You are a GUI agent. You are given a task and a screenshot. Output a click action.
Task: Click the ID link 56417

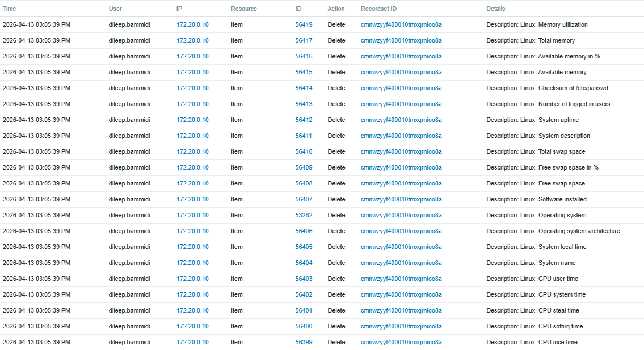coord(304,41)
